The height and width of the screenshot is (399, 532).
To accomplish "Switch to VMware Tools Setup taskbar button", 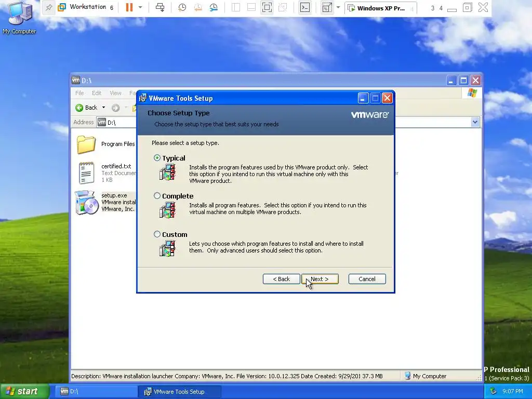I will pyautogui.click(x=180, y=392).
